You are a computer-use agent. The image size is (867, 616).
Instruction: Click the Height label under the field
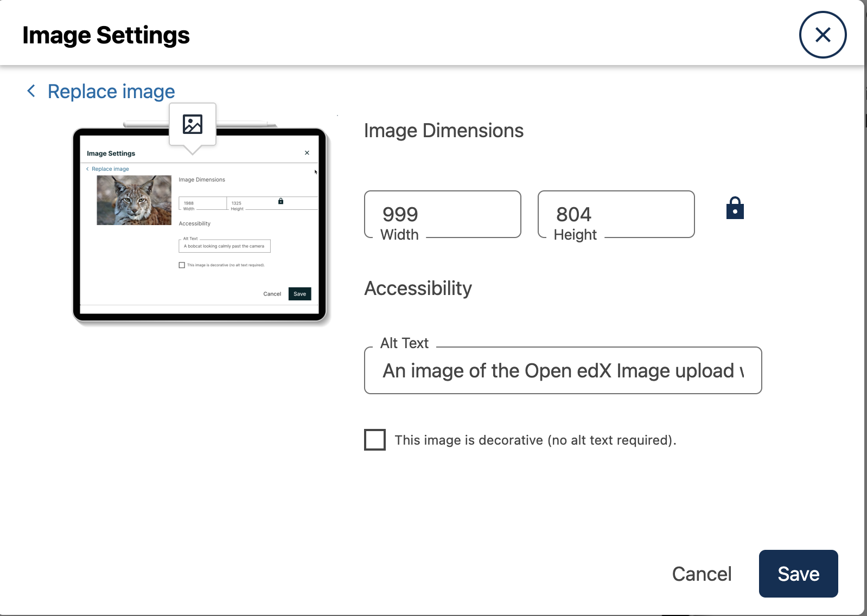[575, 235]
